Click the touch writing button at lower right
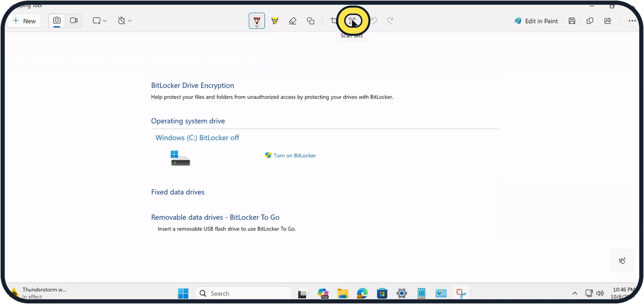The height and width of the screenshot is (304, 644). [622, 260]
